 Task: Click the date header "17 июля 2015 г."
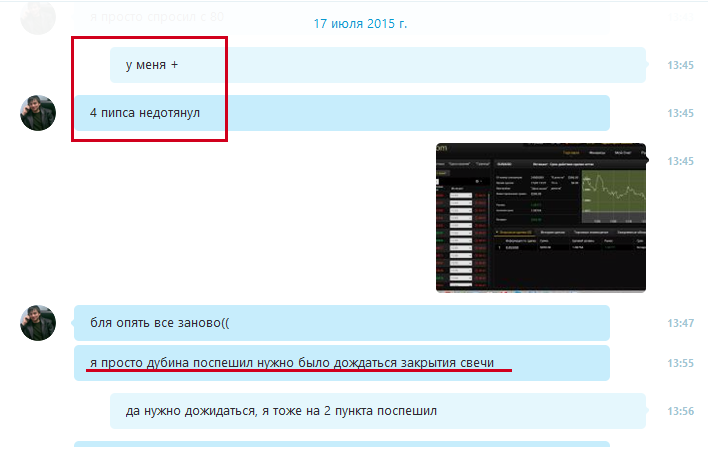[360, 22]
